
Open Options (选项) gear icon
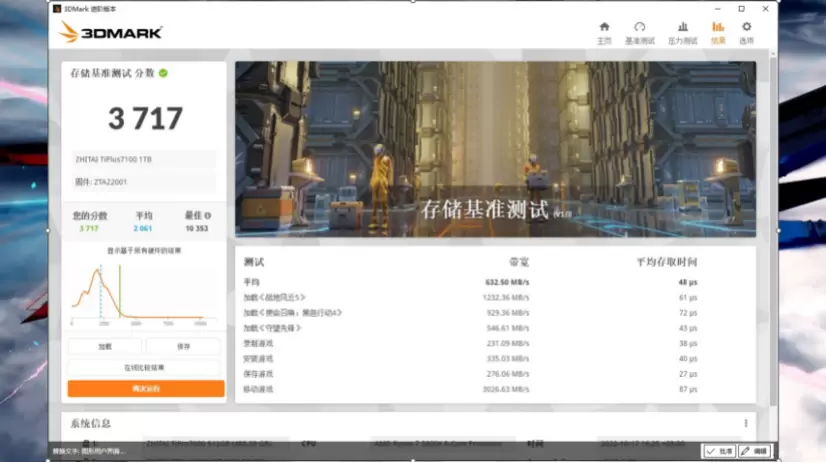[746, 31]
